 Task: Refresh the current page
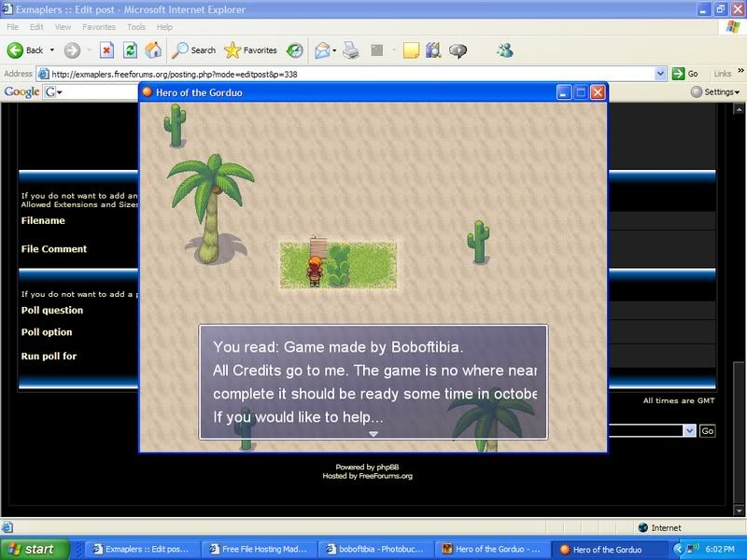click(x=131, y=50)
